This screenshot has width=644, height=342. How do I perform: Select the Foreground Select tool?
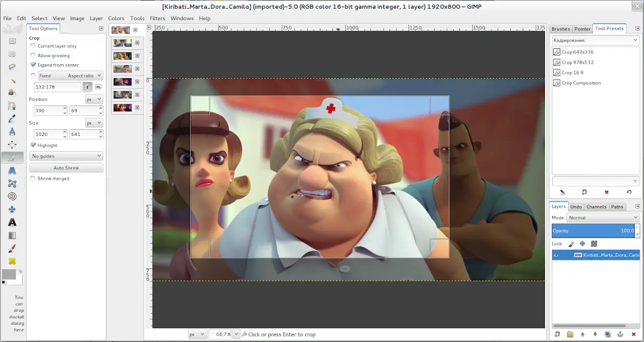tap(12, 93)
